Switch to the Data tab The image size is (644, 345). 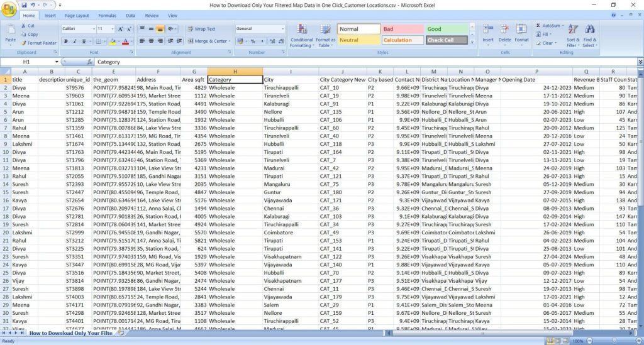click(x=131, y=16)
